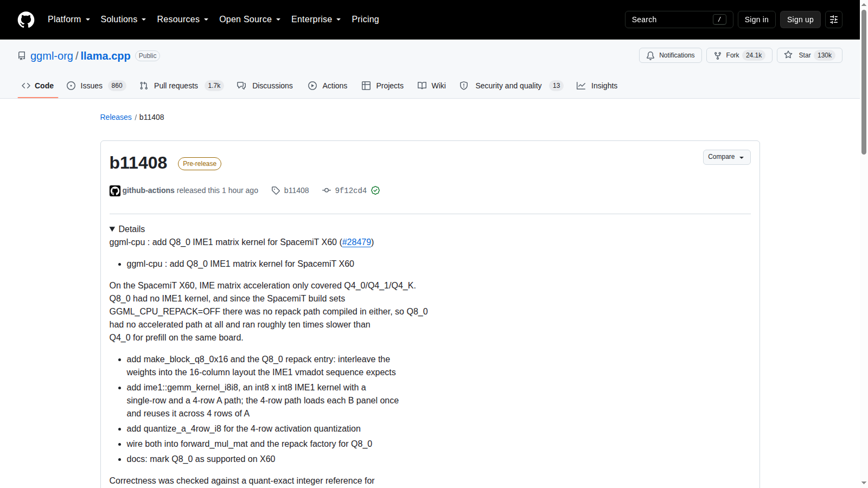
Task: Open the Issues tab
Action: [x=96, y=86]
